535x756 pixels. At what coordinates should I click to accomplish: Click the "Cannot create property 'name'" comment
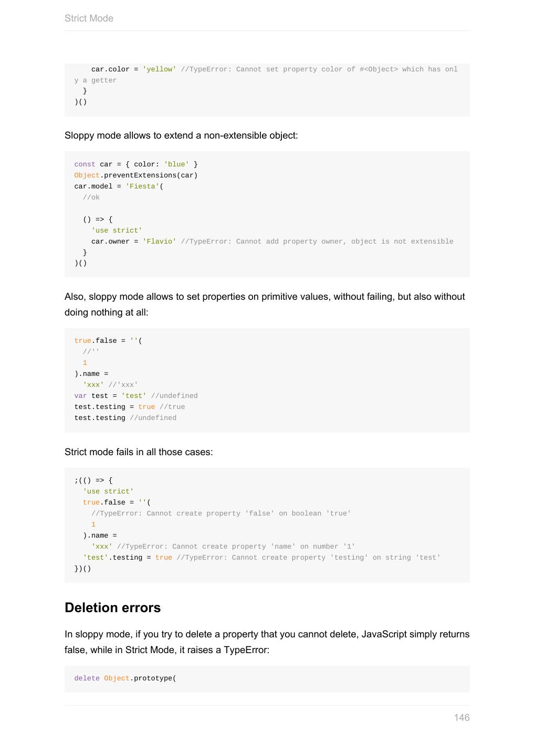tap(236, 547)
